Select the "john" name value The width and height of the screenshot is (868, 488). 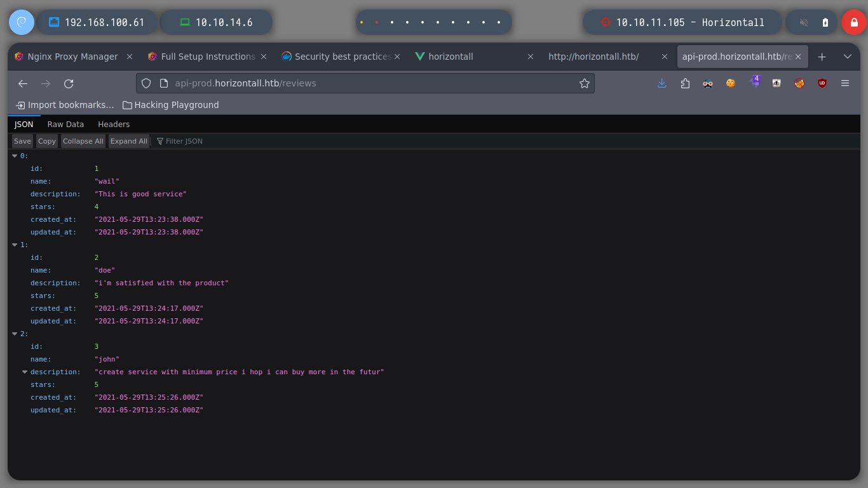pyautogui.click(x=107, y=359)
